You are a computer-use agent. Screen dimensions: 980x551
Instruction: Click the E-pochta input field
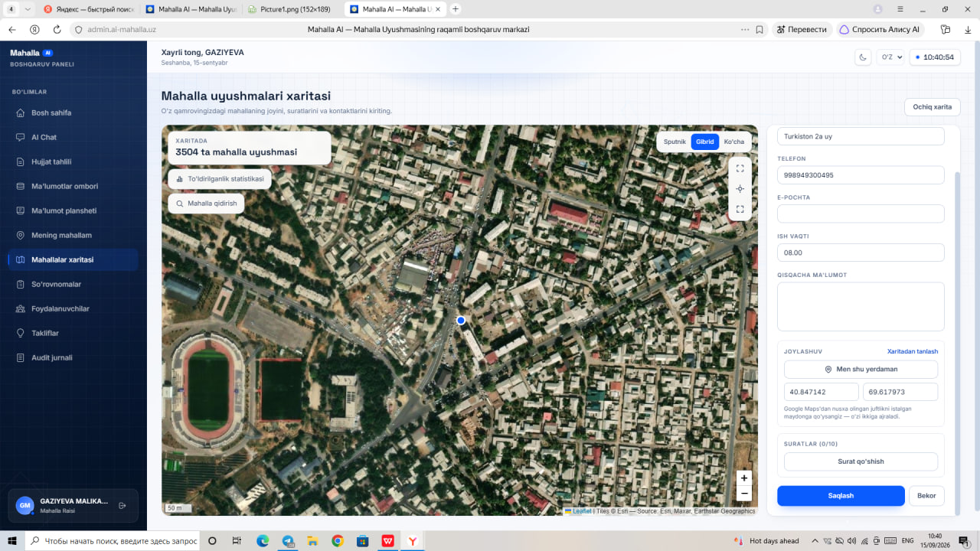click(861, 214)
